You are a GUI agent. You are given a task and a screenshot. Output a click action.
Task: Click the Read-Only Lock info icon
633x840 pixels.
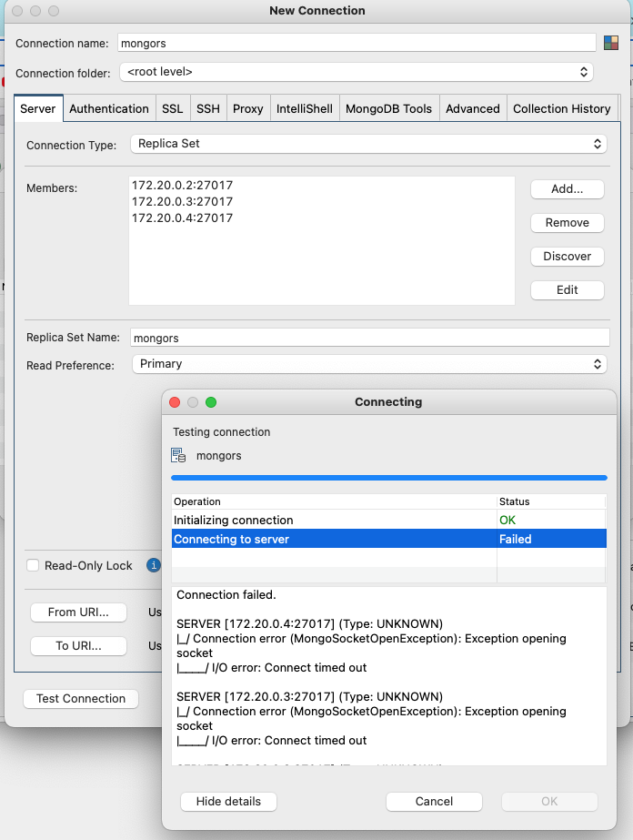154,565
